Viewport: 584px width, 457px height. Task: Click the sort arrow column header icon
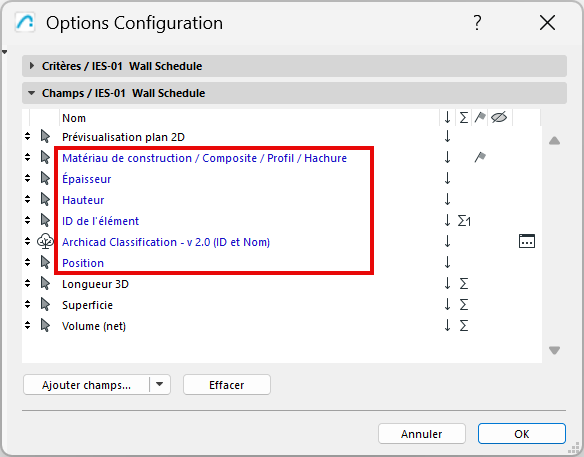click(x=447, y=118)
